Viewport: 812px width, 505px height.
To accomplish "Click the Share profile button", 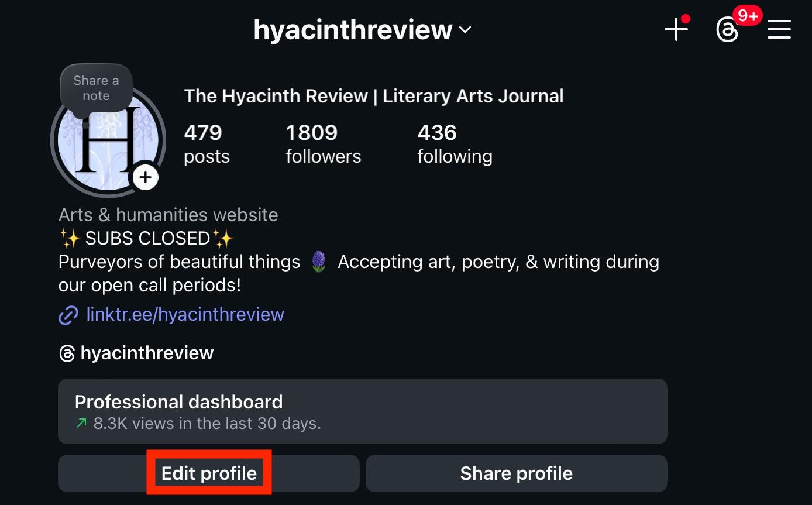I will click(x=517, y=473).
